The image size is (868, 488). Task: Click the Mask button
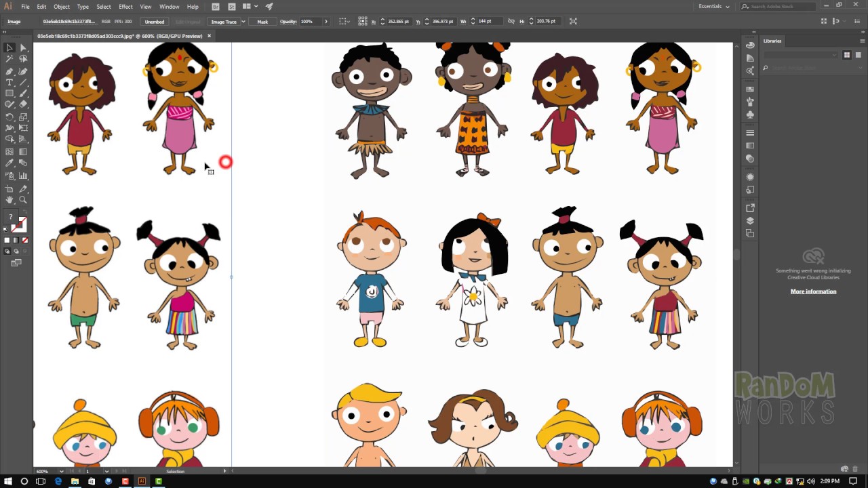[x=262, y=22]
